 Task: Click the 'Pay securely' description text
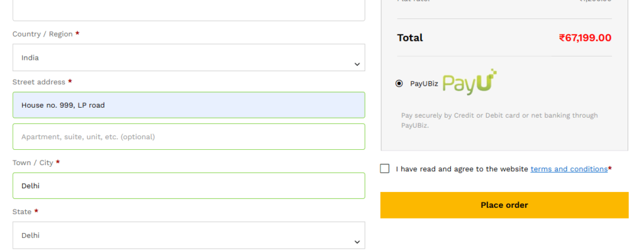[x=499, y=120]
